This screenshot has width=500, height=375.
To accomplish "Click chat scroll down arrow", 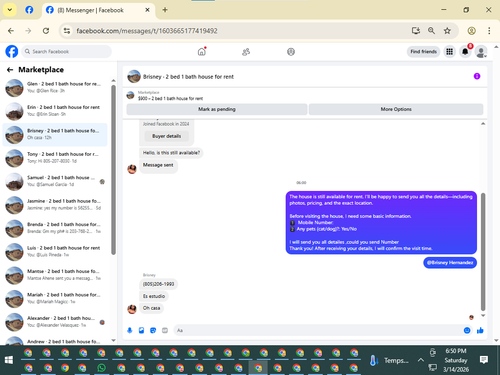I will [x=483, y=315].
